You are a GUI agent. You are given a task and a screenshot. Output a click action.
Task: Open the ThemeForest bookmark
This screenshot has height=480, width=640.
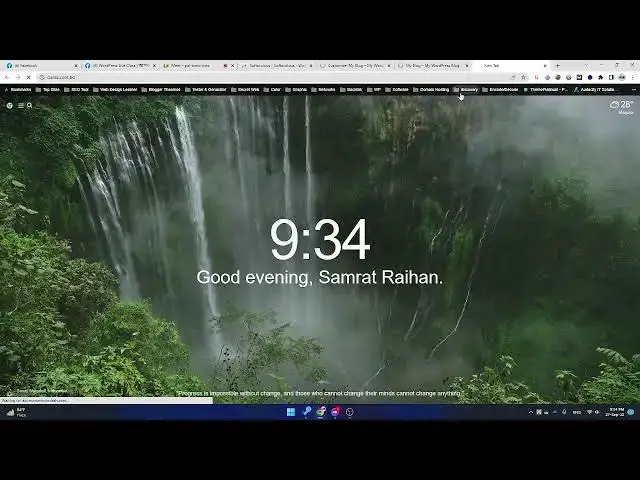[x=546, y=89]
